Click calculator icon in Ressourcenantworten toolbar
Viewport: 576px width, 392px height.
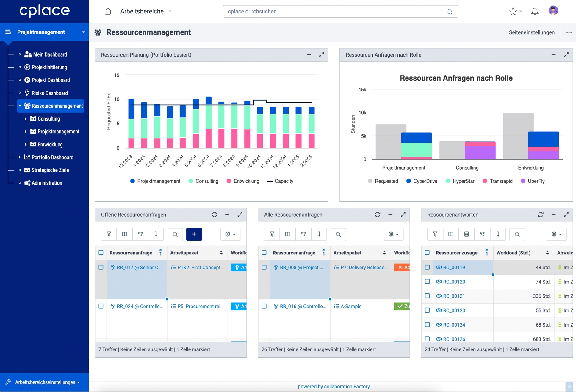point(467,234)
